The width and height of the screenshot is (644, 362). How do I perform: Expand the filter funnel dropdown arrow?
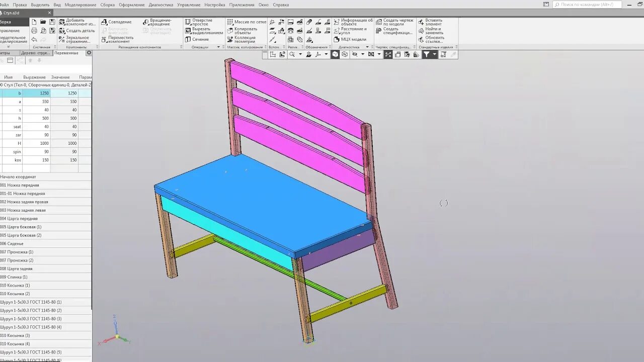435,54
